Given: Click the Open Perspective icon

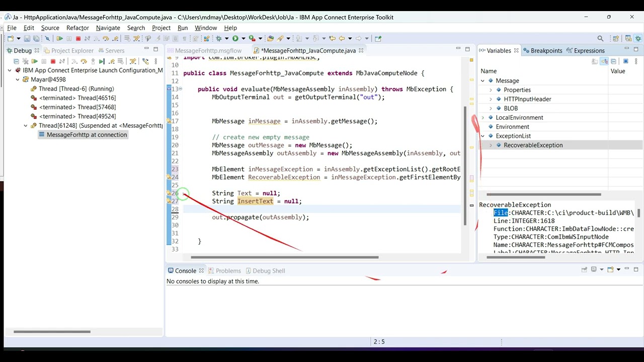Looking at the screenshot, I should click(x=616, y=38).
